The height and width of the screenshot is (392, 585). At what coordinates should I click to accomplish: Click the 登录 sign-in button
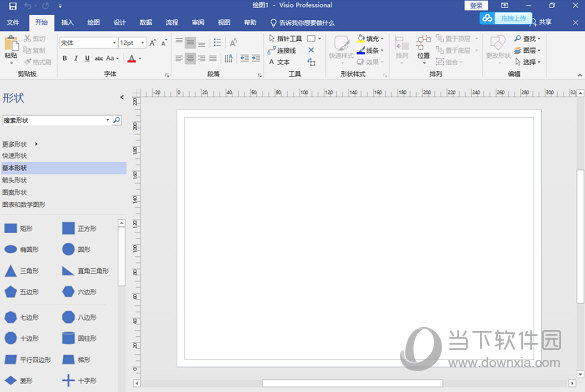click(476, 6)
